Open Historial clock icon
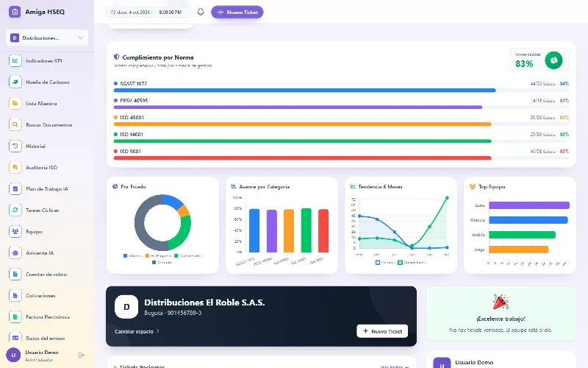The image size is (588, 368). click(15, 146)
